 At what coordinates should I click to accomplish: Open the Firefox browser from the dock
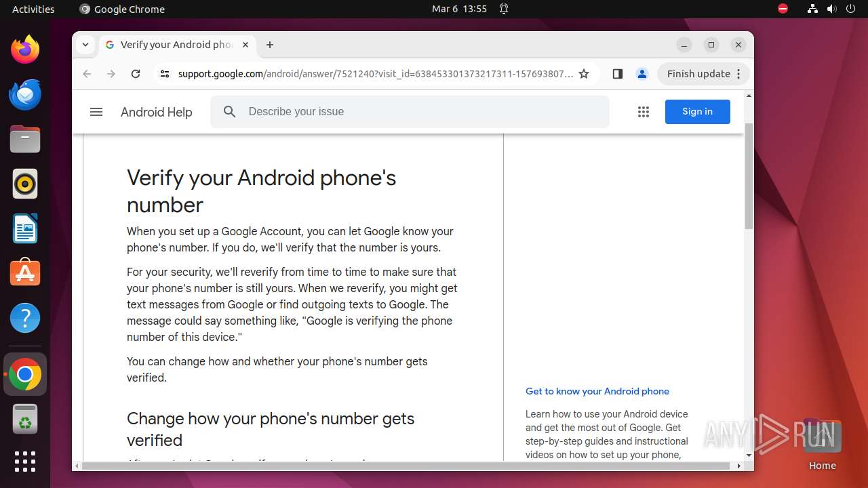(25, 49)
